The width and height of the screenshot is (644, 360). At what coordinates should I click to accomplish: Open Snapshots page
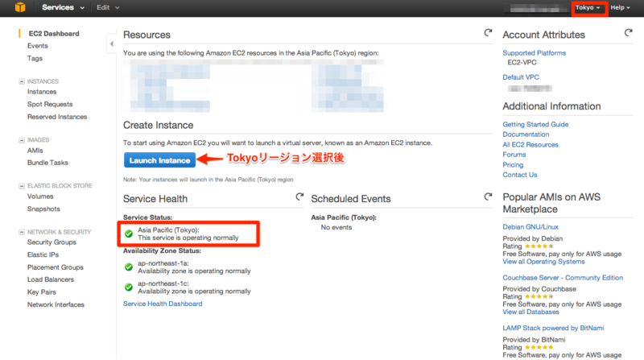click(43, 209)
